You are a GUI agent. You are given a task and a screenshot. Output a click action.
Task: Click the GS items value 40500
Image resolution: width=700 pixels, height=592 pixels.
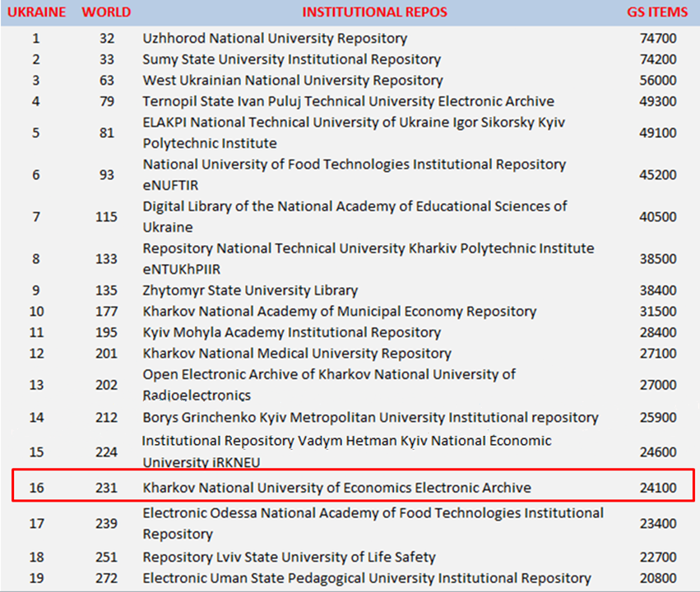coord(658,217)
